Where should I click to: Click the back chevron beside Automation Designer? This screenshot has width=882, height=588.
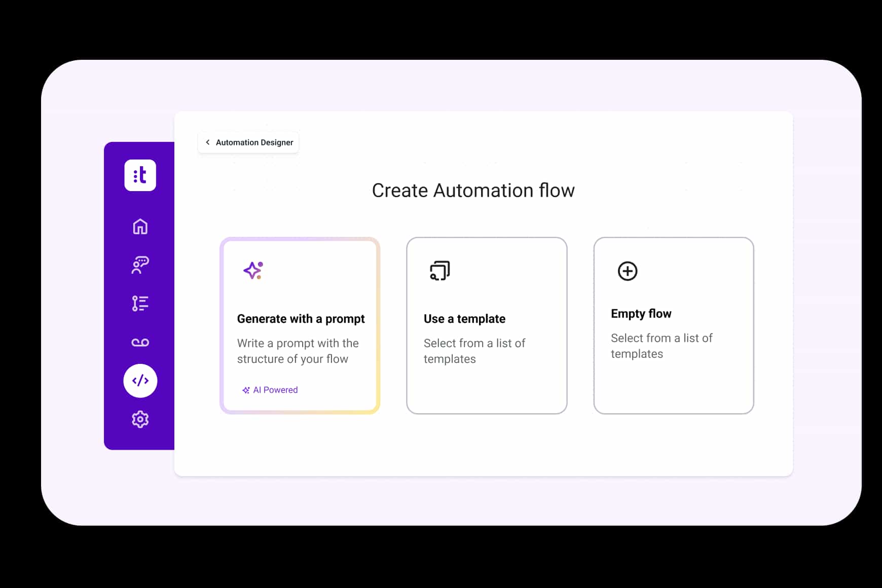pyautogui.click(x=208, y=142)
